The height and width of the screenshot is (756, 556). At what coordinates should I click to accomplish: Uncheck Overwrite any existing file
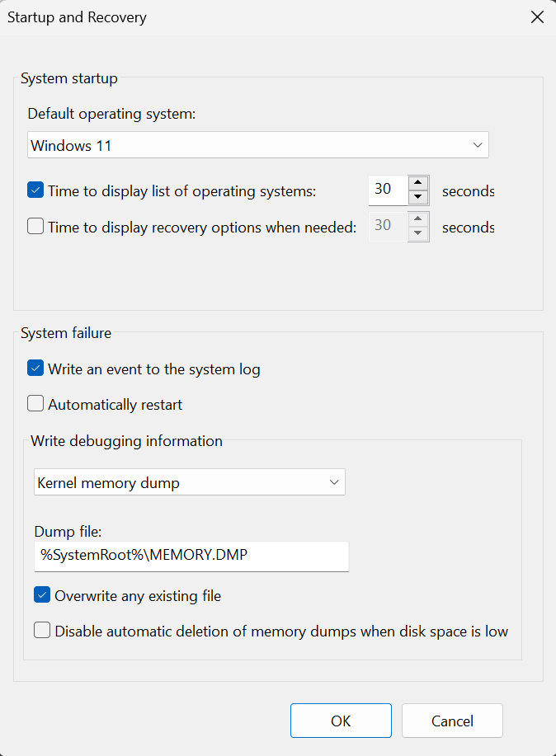tap(42, 594)
